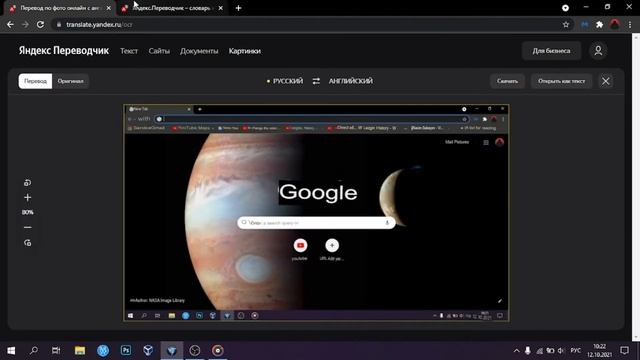The width and height of the screenshot is (640, 360).
Task: Close Яндекс.Переводчик словарь tab
Action: point(220,8)
